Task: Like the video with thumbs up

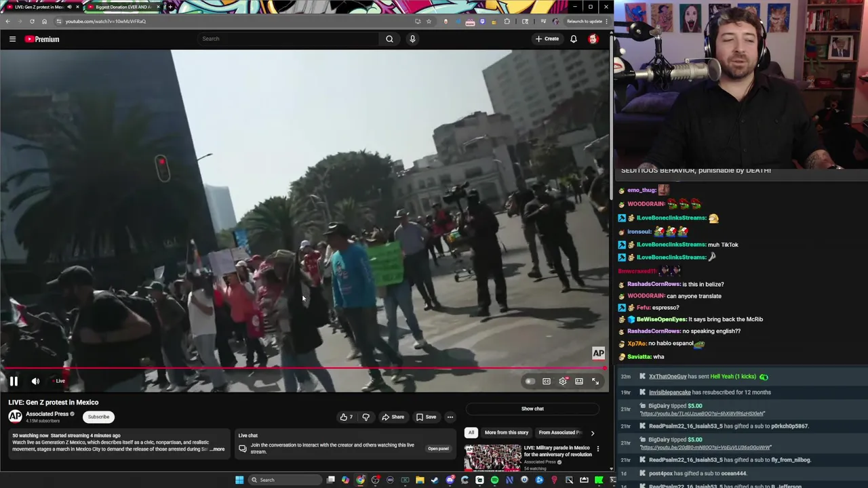Action: coord(347,417)
